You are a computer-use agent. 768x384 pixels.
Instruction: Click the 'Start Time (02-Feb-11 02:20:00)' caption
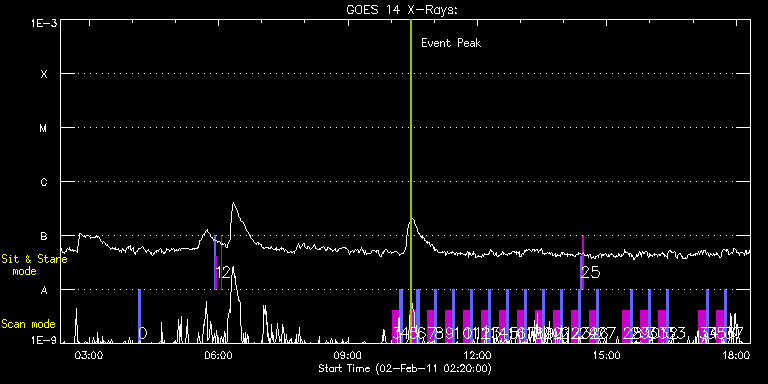405,368
